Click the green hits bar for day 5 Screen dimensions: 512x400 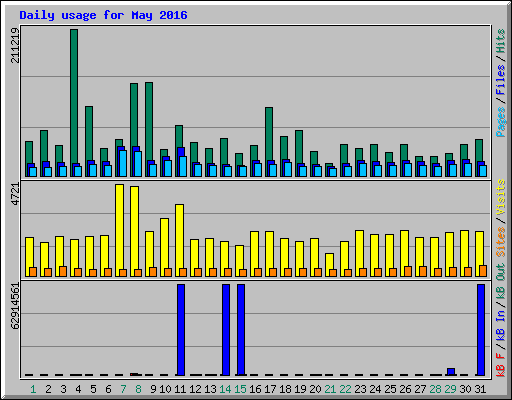pos(89,133)
